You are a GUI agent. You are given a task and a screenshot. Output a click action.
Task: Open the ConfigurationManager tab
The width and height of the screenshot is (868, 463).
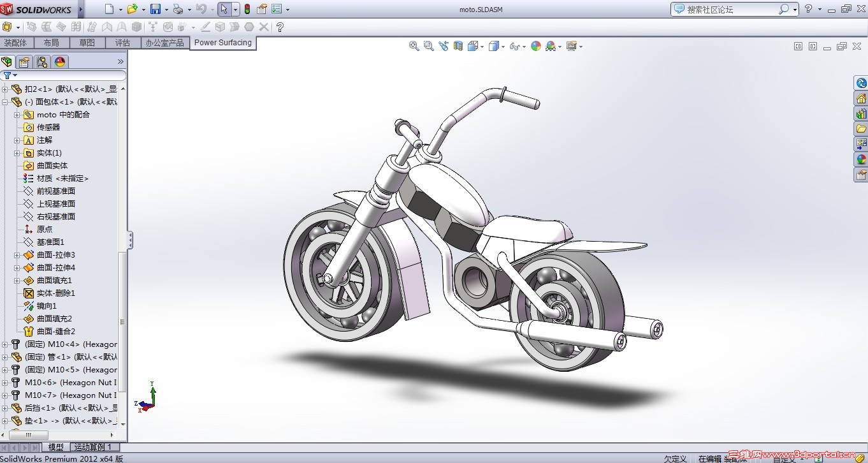42,62
